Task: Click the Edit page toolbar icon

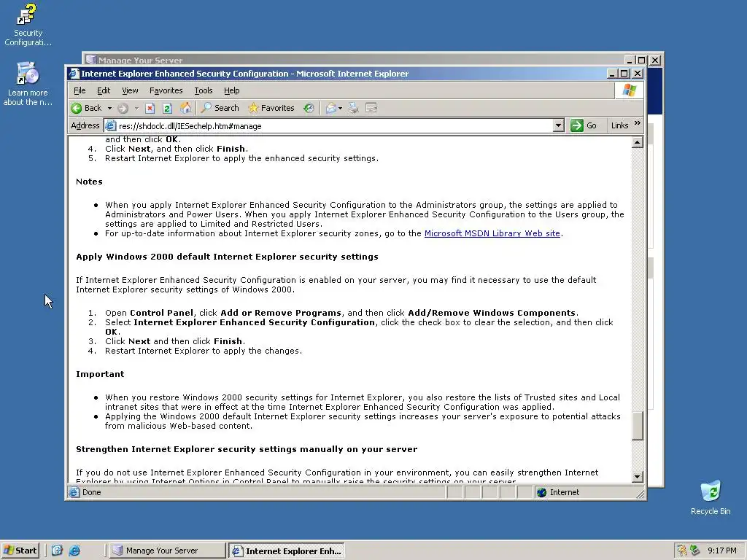Action: (x=371, y=108)
